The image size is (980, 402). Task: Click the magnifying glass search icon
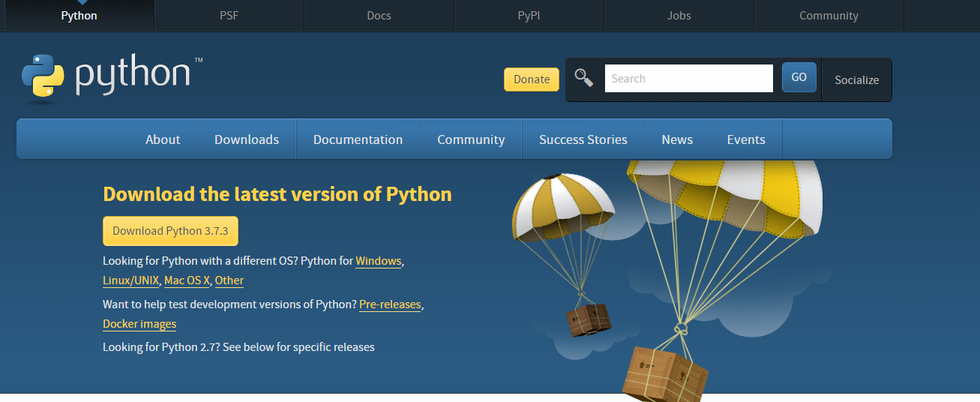coord(584,78)
